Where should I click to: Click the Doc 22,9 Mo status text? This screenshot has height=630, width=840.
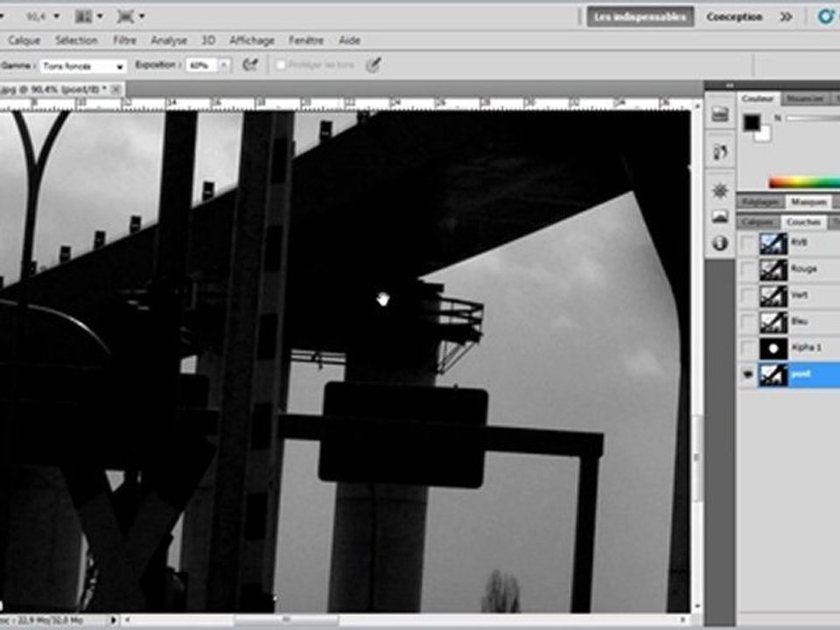click(x=42, y=620)
